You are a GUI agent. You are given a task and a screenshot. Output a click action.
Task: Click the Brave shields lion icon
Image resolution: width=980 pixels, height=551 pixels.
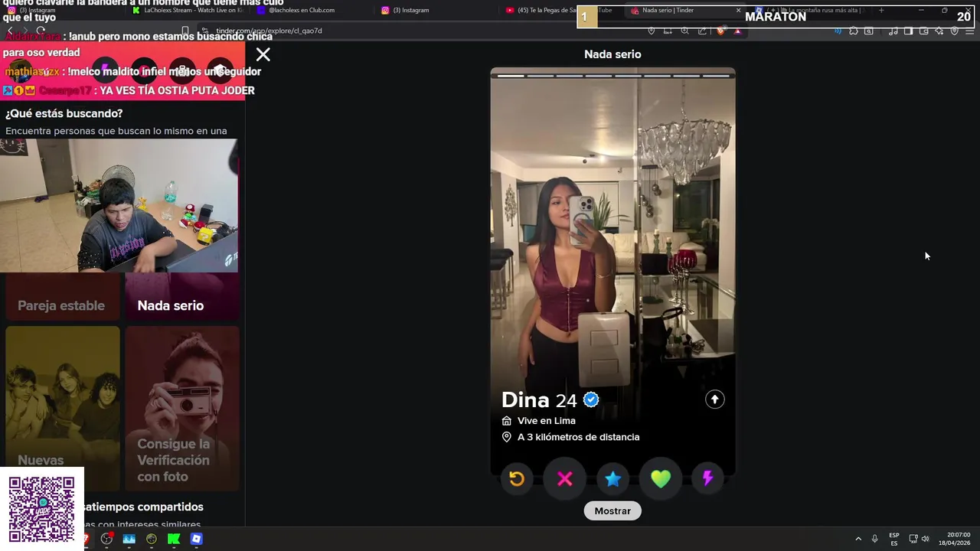click(x=720, y=31)
